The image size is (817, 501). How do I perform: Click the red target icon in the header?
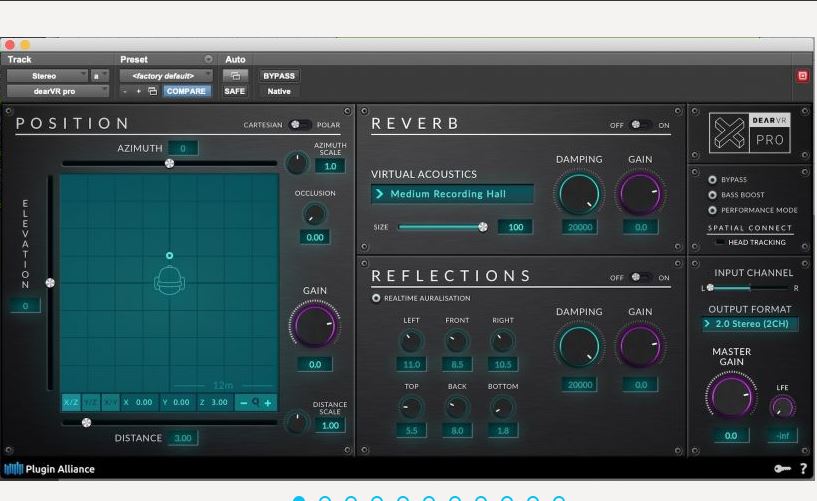pyautogui.click(x=802, y=76)
